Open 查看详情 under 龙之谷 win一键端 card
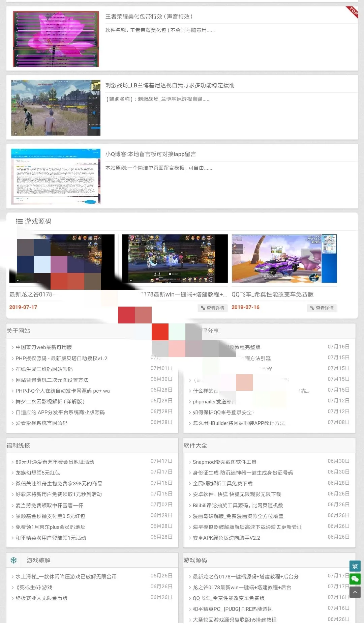This screenshot has height=627, width=364. pyautogui.click(x=213, y=308)
